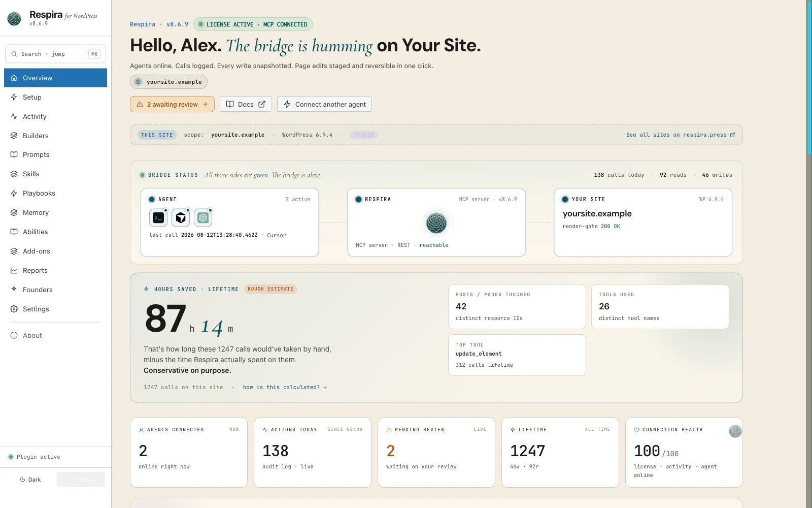The image size is (812, 508).
Task: Click the Actions Today pulse icon
Action: (265, 430)
